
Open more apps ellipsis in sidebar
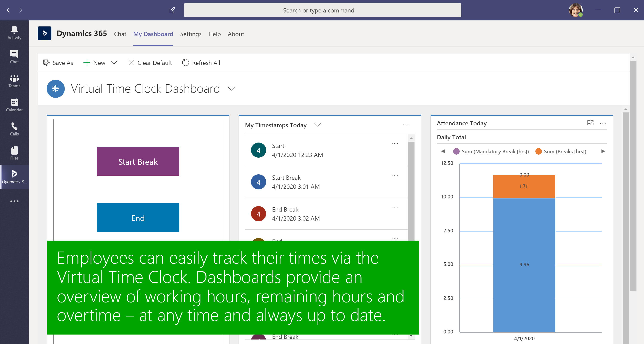pyautogui.click(x=14, y=201)
